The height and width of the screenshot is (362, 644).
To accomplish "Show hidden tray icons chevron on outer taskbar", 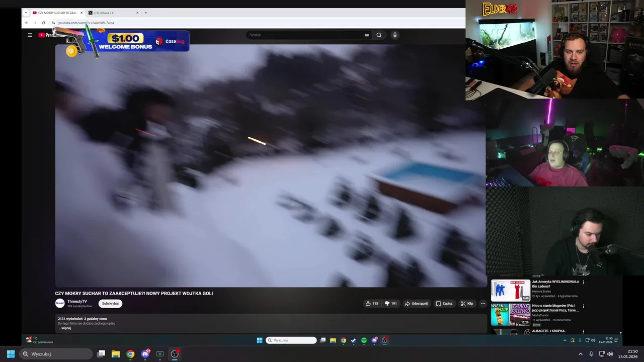I will pyautogui.click(x=580, y=354).
